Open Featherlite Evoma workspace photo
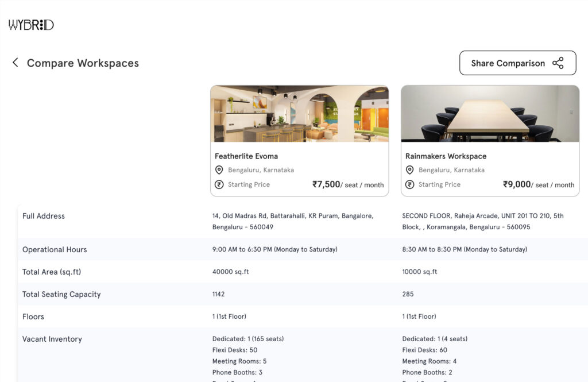 coord(299,114)
